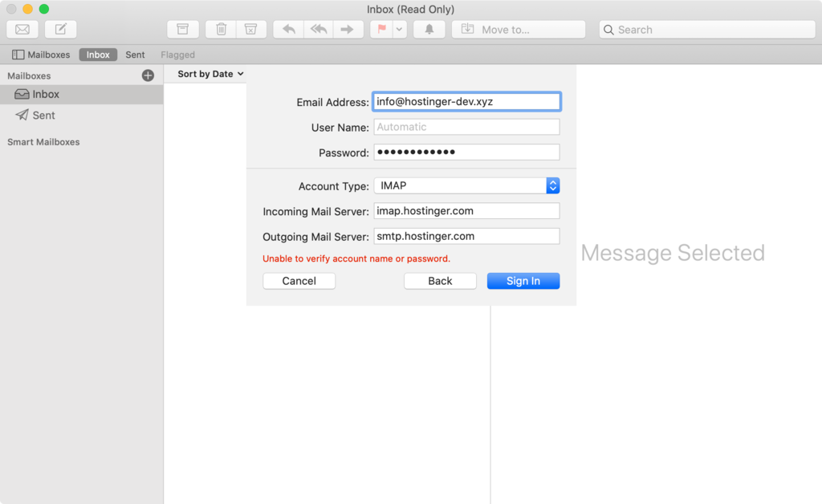This screenshot has width=822, height=504.
Task: Open the Account Type IMAP dropdown
Action: click(x=552, y=185)
